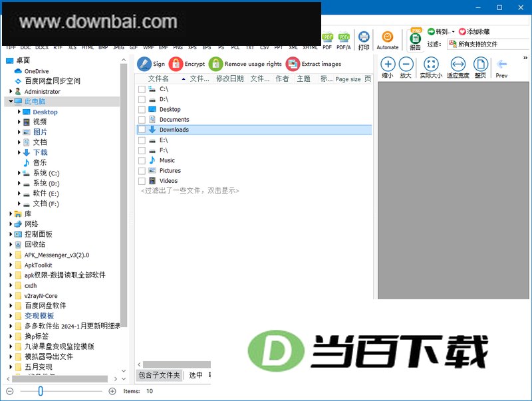Tick the Pictures row checkbox
532x401 pixels.
tap(142, 171)
